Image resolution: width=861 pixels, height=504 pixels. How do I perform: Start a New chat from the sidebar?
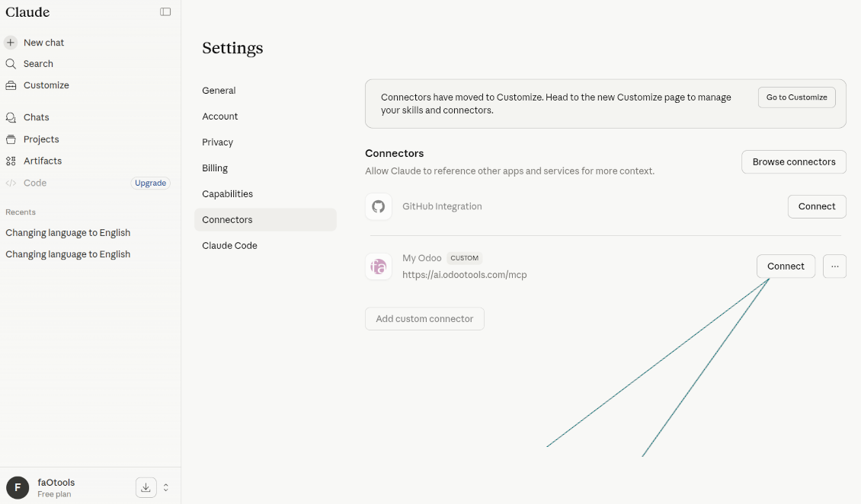(43, 42)
